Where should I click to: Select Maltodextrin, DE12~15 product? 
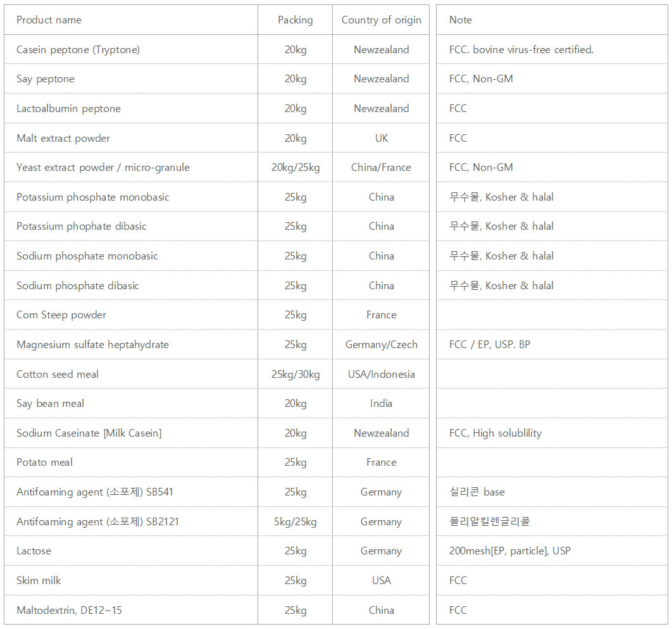click(x=70, y=610)
